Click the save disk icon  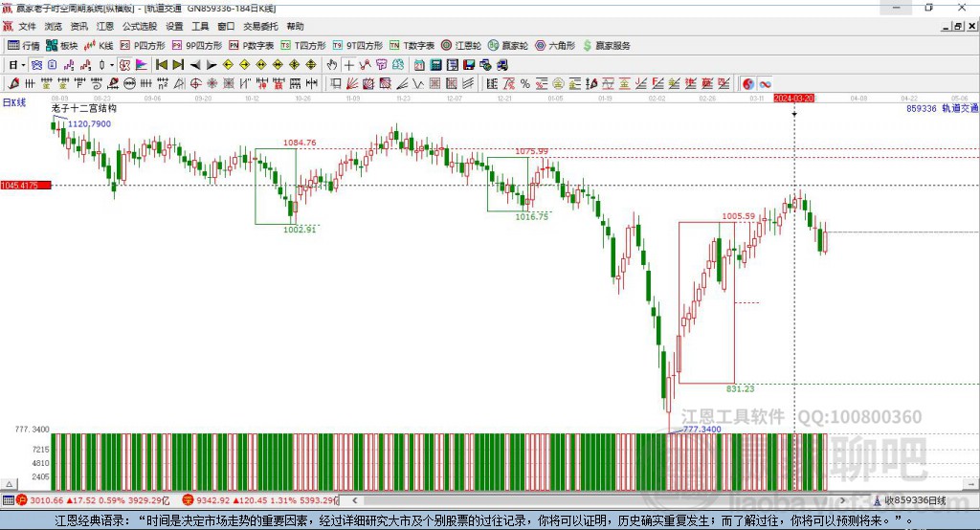[469, 65]
